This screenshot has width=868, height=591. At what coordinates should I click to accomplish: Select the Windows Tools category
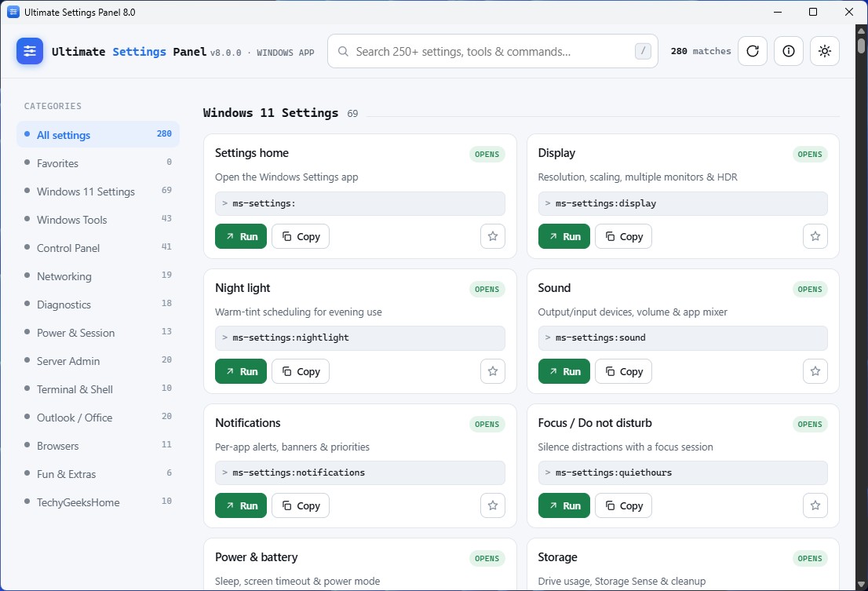(x=98, y=219)
